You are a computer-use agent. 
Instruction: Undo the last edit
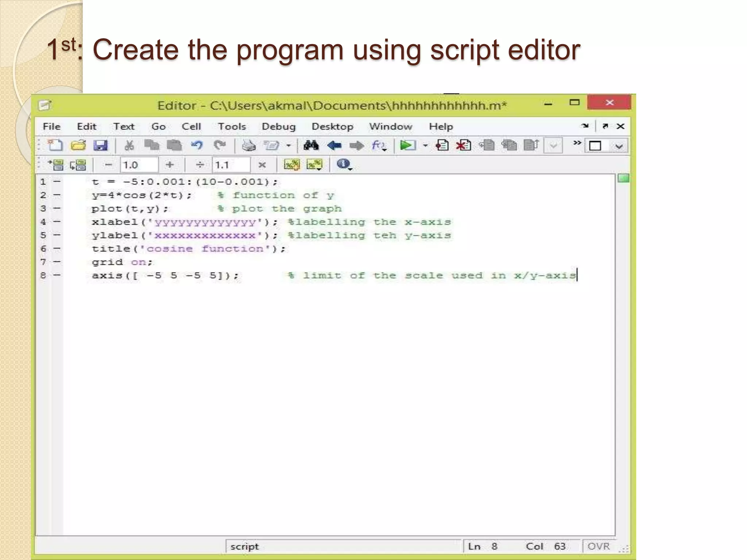[x=197, y=145]
